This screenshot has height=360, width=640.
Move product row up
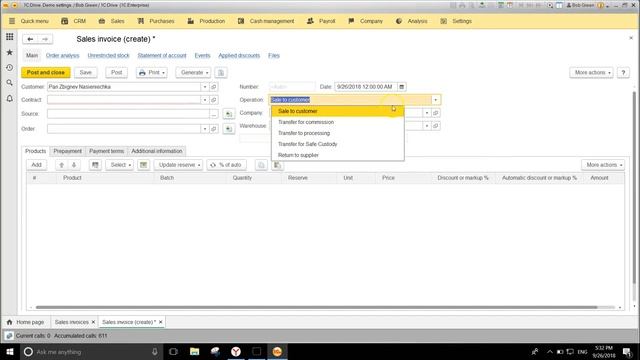tap(62, 165)
